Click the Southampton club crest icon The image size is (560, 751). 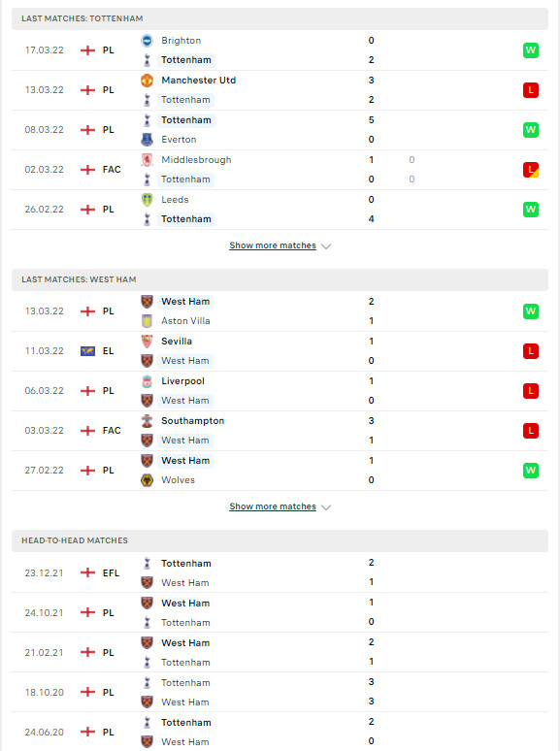(x=148, y=421)
